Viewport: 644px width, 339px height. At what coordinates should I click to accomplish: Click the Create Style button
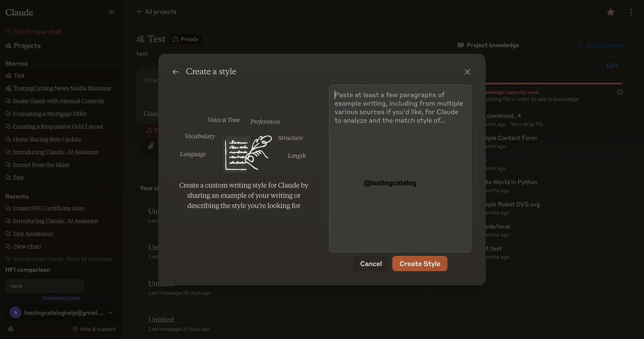click(420, 264)
